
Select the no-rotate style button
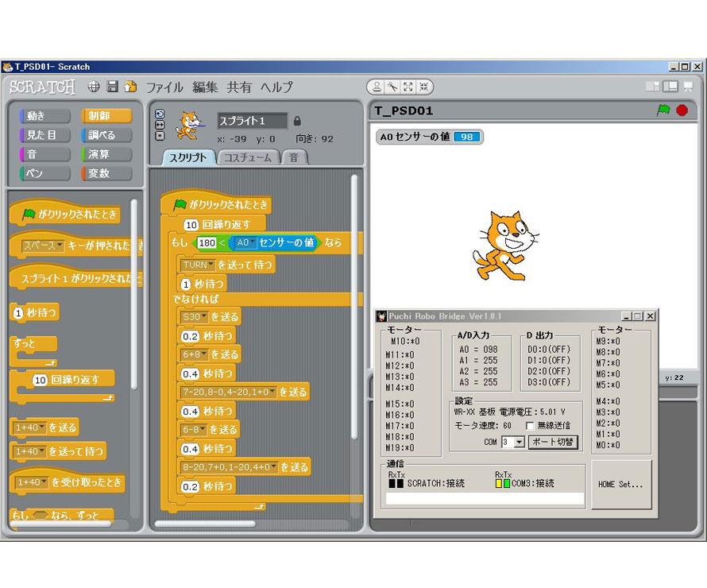click(x=160, y=135)
